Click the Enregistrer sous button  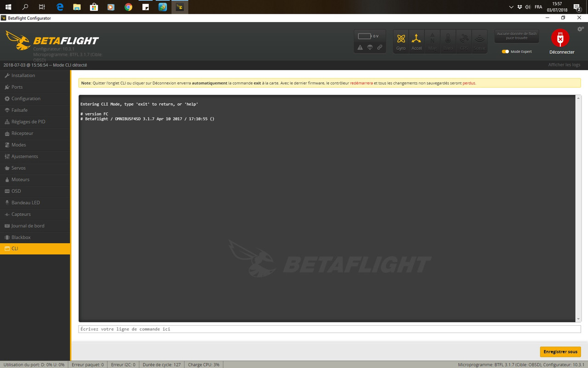560,351
